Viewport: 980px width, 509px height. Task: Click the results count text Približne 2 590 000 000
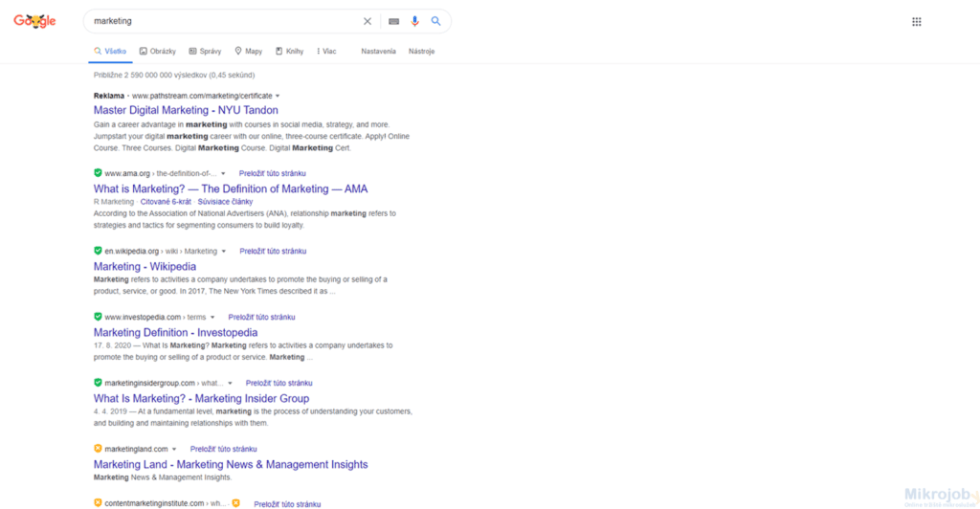174,75
